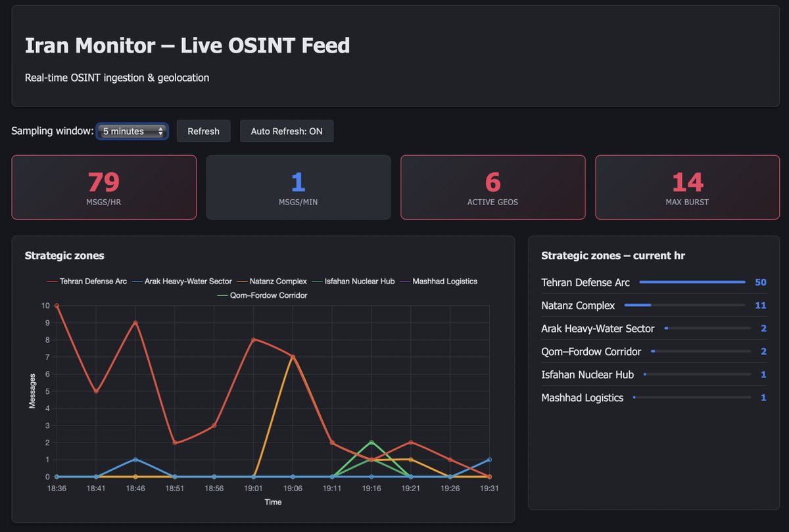789x532 pixels.
Task: Click the Tehran Defense Arc progress bar
Action: (x=692, y=282)
